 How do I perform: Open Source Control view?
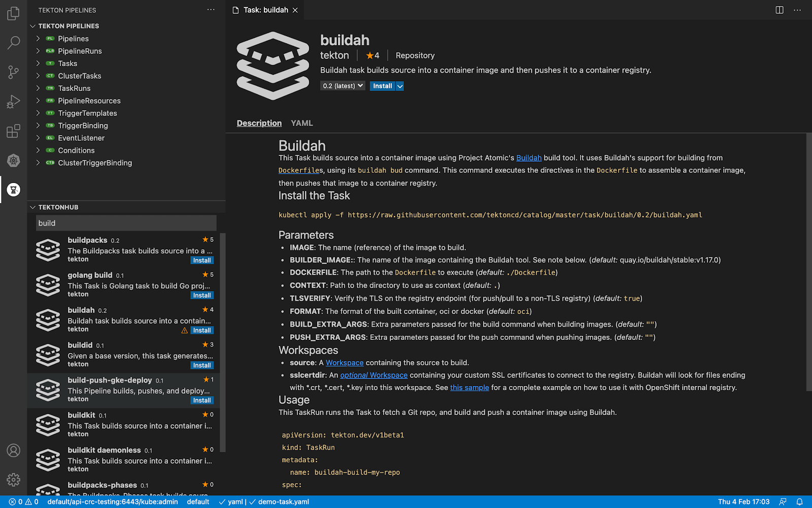pyautogui.click(x=14, y=72)
